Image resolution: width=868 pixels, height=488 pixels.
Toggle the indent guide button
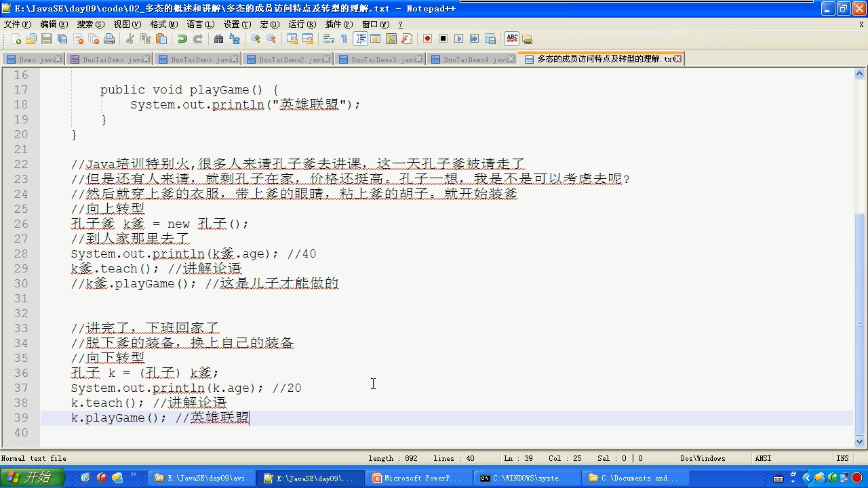click(360, 39)
